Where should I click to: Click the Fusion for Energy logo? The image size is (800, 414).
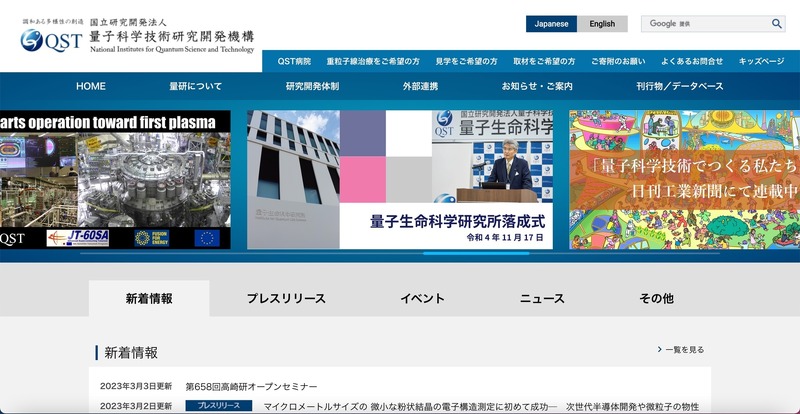click(x=151, y=238)
